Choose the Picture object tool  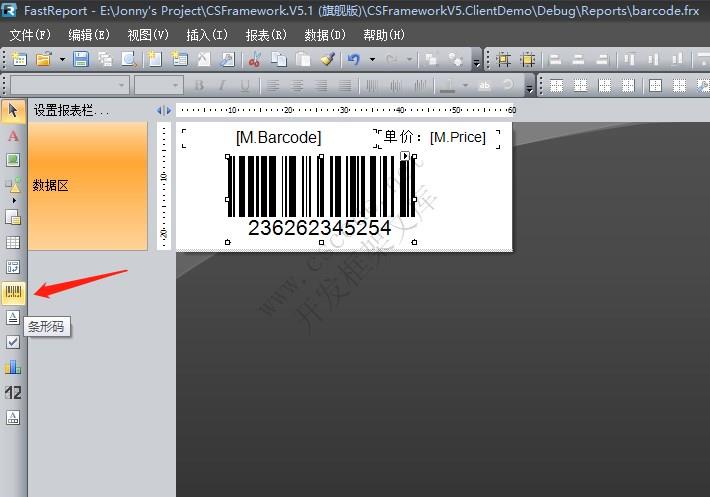13,160
